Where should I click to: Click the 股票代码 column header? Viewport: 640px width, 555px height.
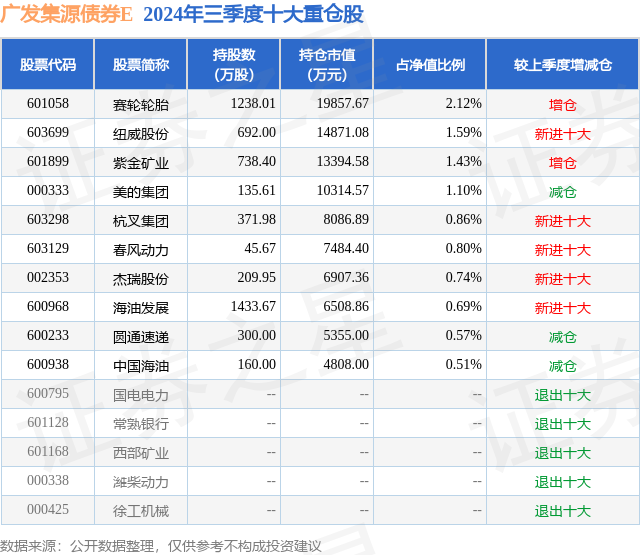[x=48, y=64]
